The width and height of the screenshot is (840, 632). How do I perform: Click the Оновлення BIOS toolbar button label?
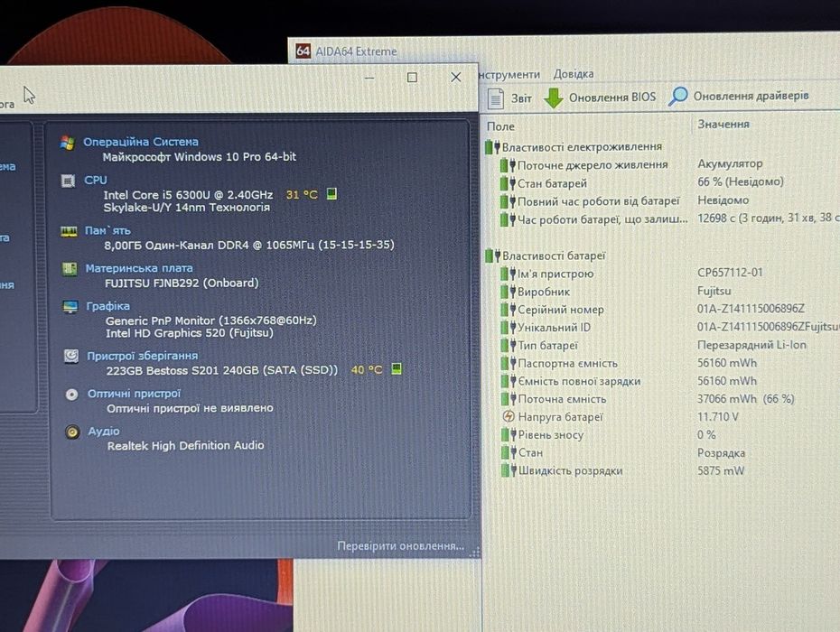click(612, 98)
